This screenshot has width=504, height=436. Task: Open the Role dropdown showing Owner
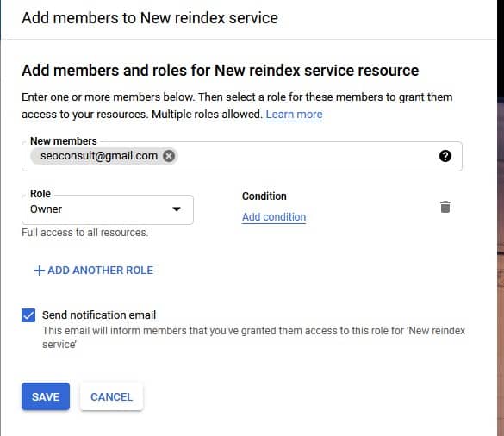(108, 209)
